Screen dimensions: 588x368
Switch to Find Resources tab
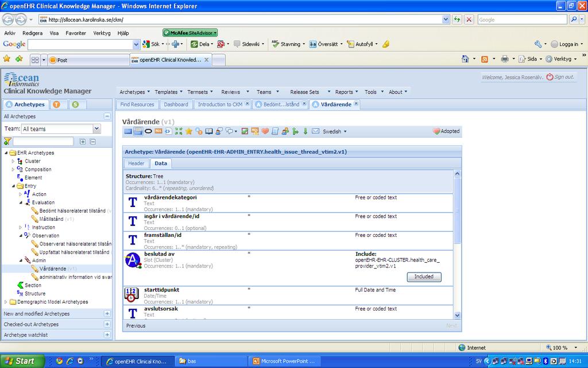tap(137, 105)
